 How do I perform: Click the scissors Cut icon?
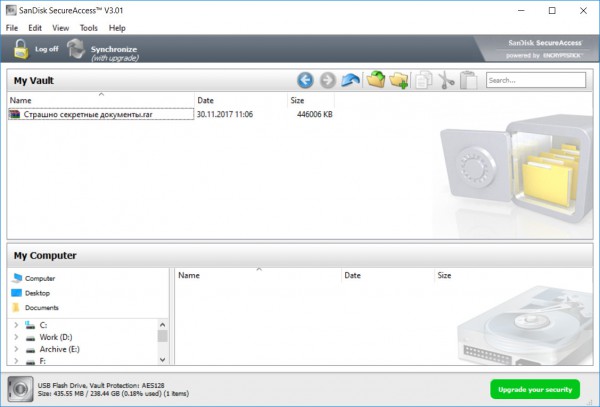[x=446, y=80]
